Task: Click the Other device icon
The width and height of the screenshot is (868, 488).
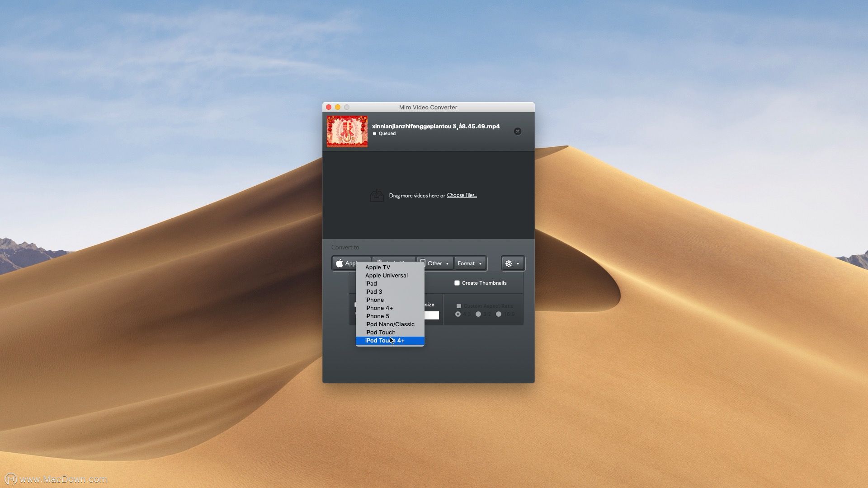Action: tap(424, 263)
